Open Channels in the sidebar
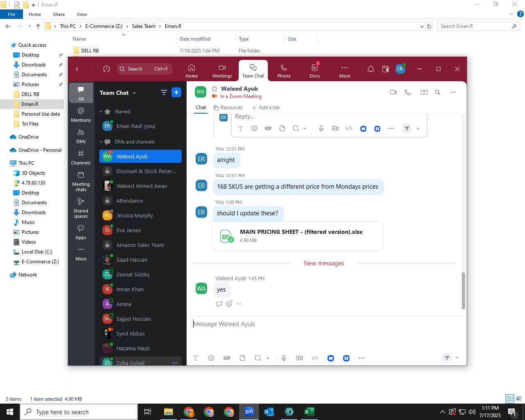Image resolution: width=525 pixels, height=420 pixels. pos(81,157)
